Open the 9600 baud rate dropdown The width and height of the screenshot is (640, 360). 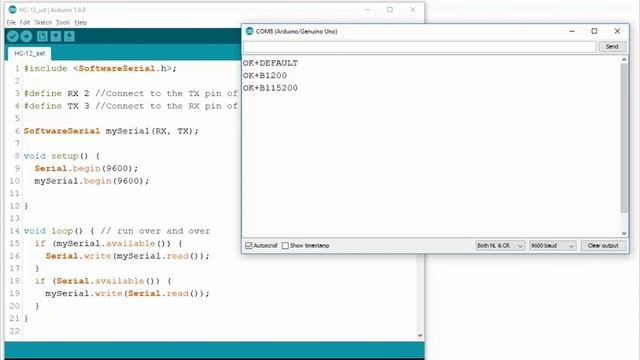[x=553, y=246]
